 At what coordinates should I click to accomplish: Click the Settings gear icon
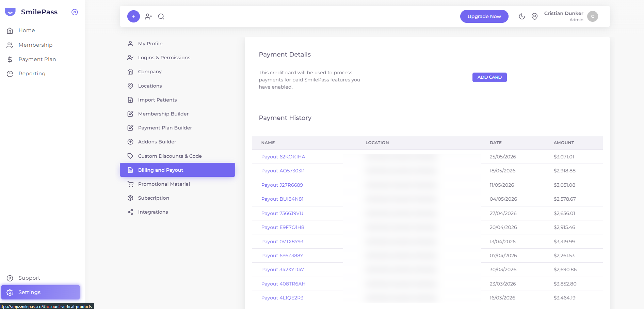(x=10, y=293)
